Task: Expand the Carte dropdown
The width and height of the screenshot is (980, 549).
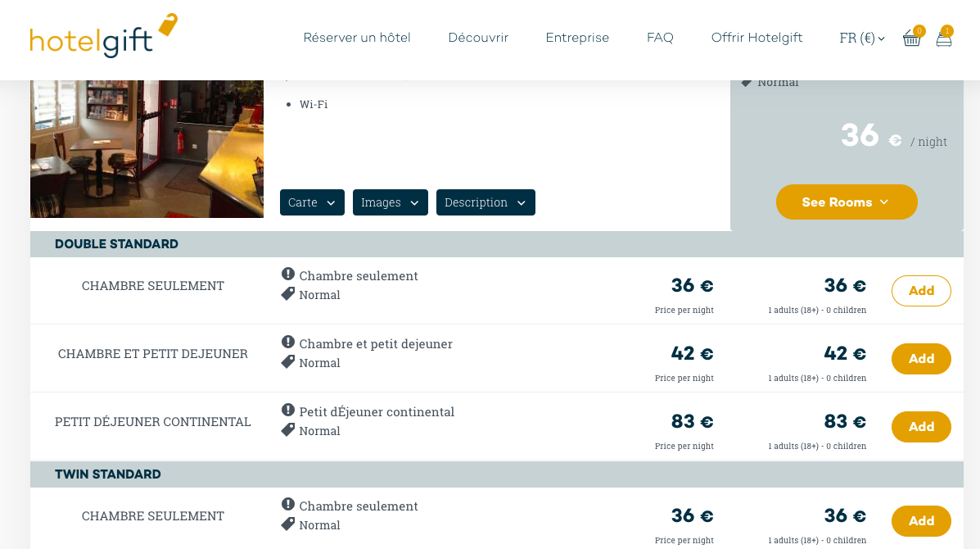Action: pyautogui.click(x=312, y=202)
